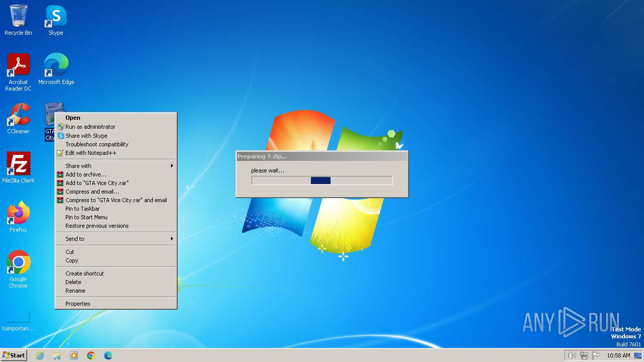Choose Edit with Notepad++
This screenshot has height=362, width=644.
[116, 153]
